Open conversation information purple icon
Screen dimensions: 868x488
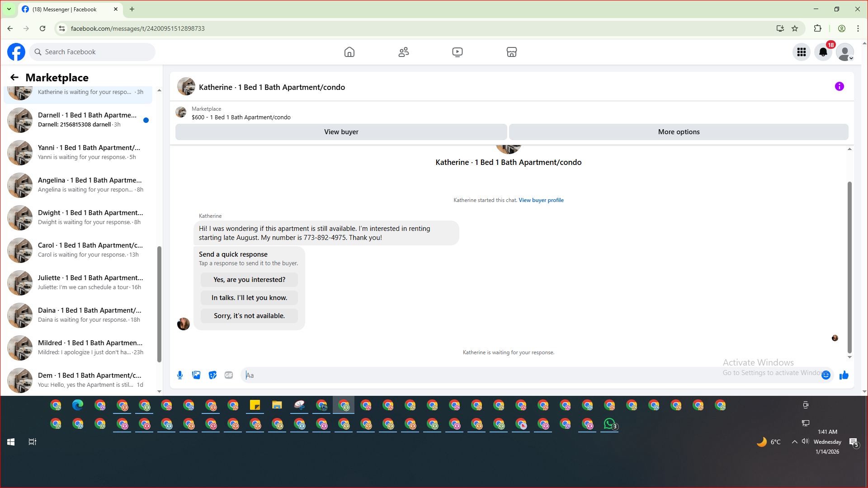pos(839,86)
